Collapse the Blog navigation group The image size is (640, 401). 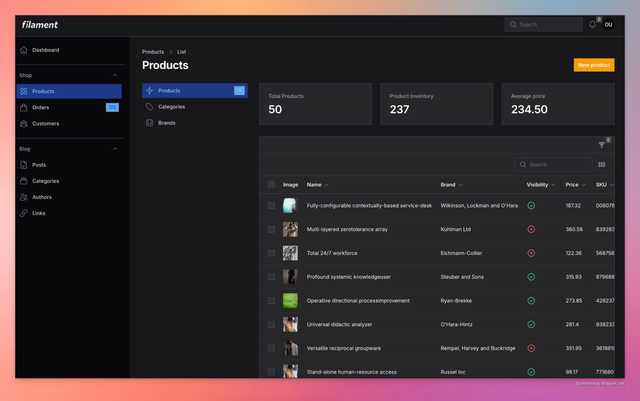click(x=115, y=149)
